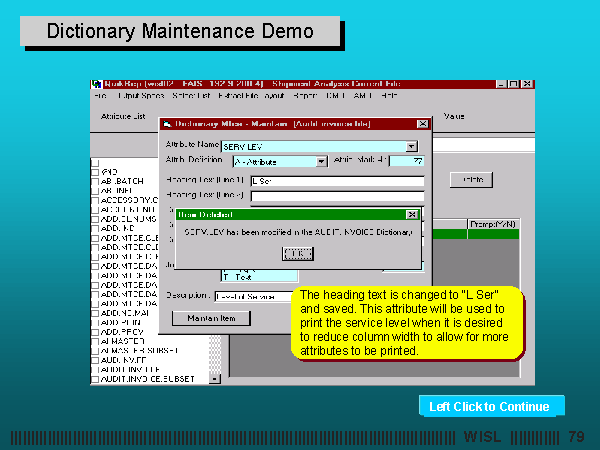Open the Attribute Name dropdown showing SERV.LEV
The width and height of the screenshot is (600, 450).
[x=411, y=146]
